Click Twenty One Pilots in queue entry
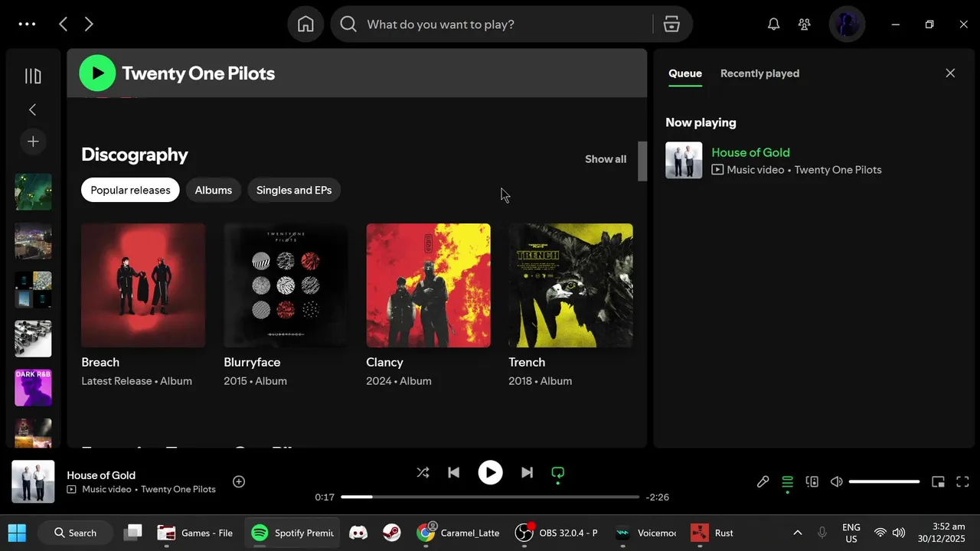 click(838, 170)
